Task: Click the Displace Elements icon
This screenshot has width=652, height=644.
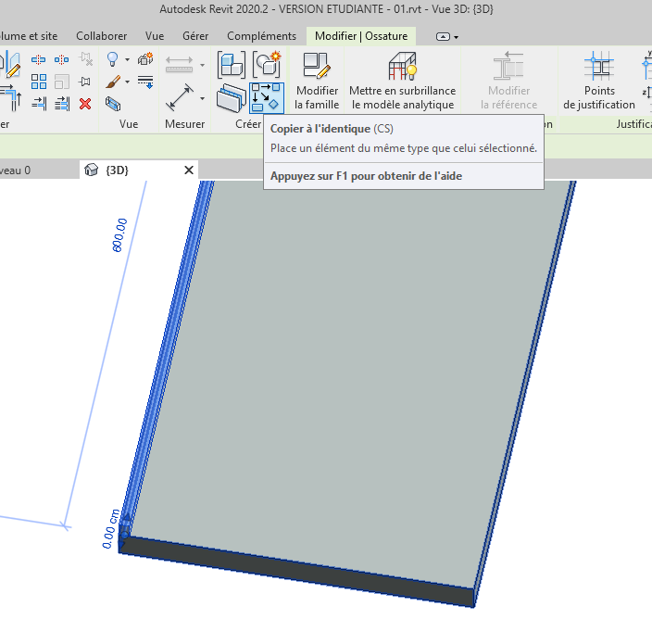Action: click(145, 59)
